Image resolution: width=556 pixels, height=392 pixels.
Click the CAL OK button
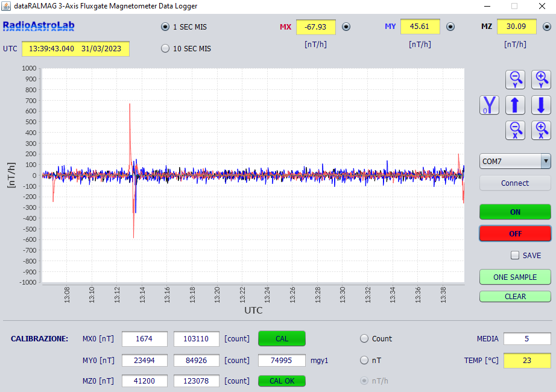click(x=282, y=381)
